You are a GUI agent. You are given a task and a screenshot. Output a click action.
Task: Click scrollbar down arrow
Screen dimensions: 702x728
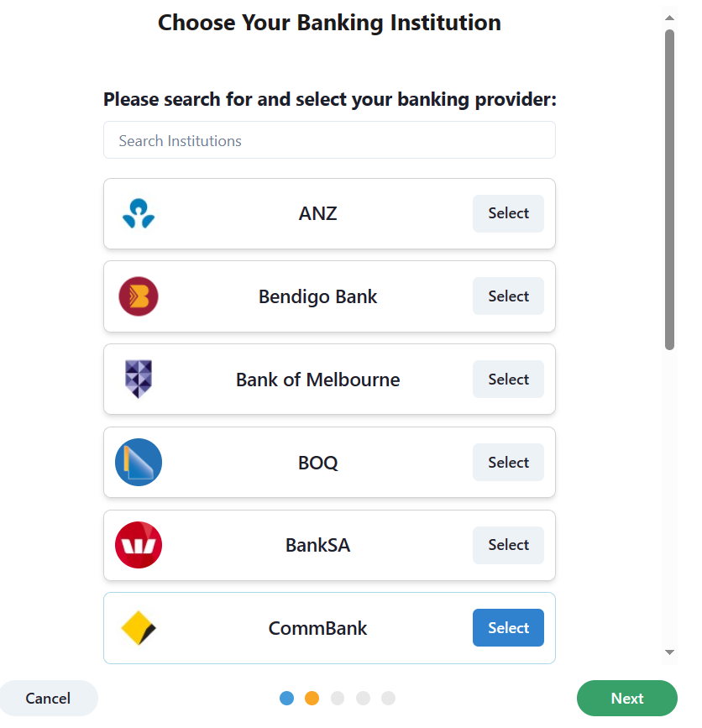(669, 652)
